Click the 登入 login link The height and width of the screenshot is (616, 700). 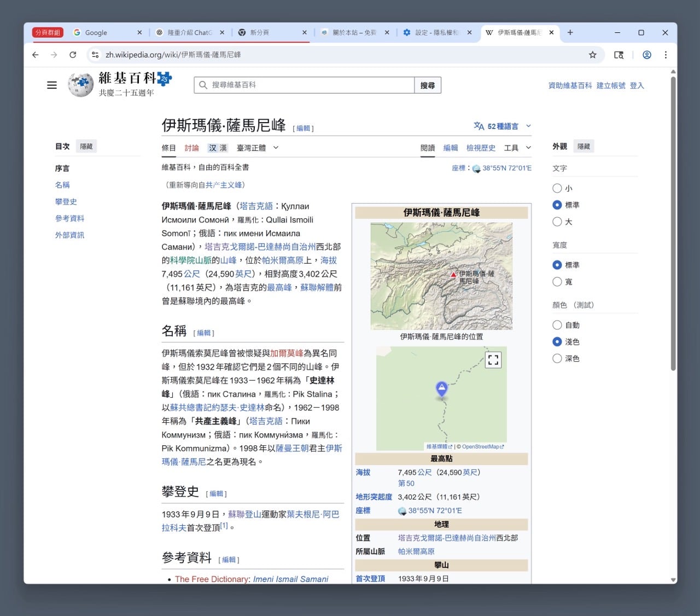click(636, 85)
